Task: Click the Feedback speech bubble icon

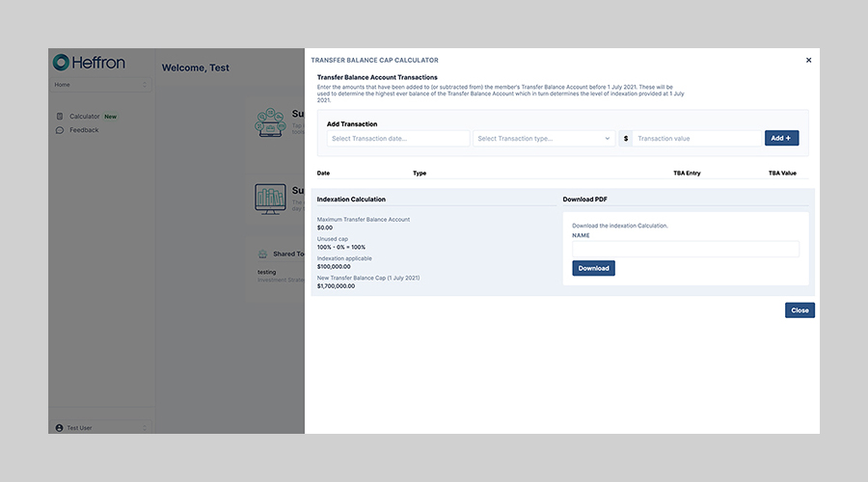Action: click(60, 130)
